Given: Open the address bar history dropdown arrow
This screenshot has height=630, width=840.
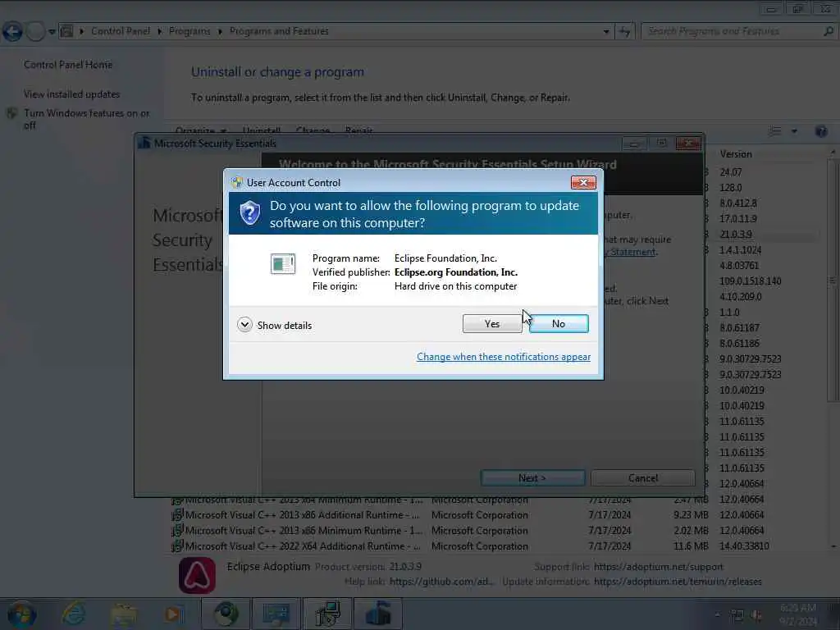Looking at the screenshot, I should [x=606, y=32].
